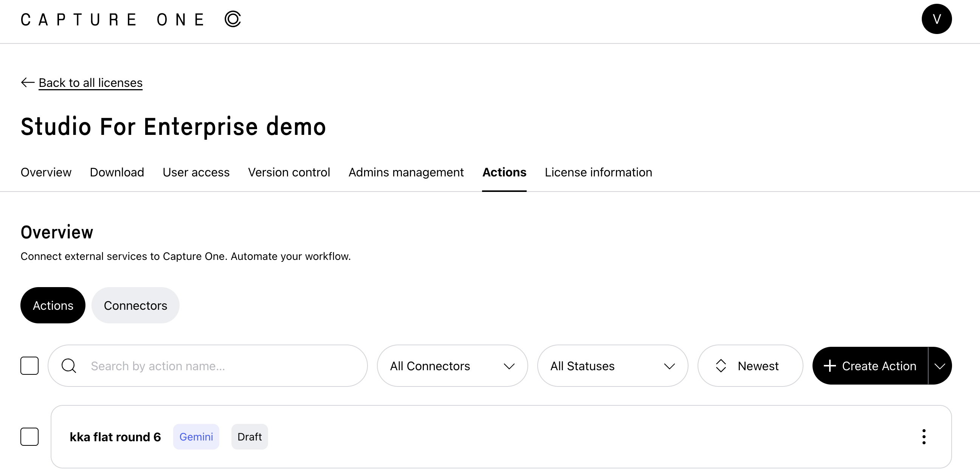Open the License information tab
Viewport: 980px width, 476px height.
tap(599, 172)
